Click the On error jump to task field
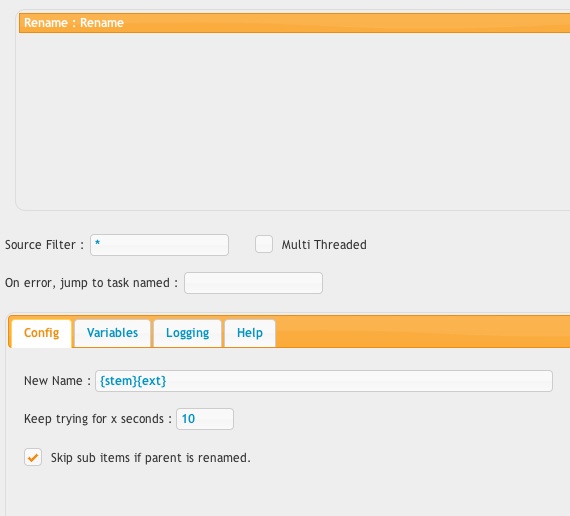The width and height of the screenshot is (570, 516). coord(253,283)
